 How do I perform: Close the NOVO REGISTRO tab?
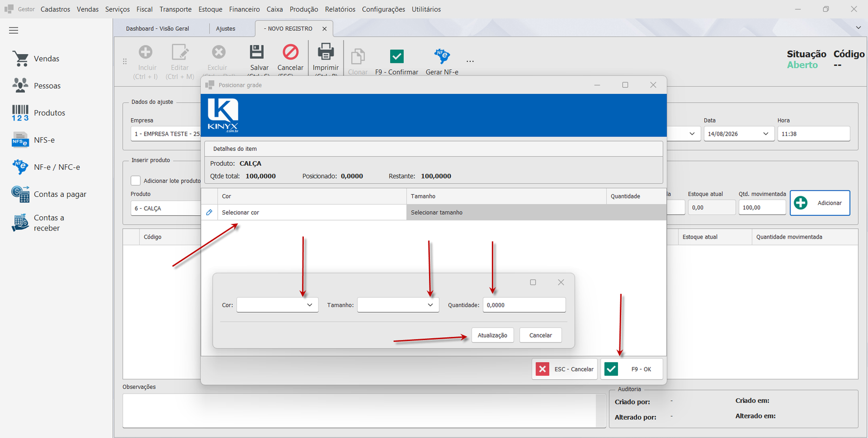(x=324, y=29)
